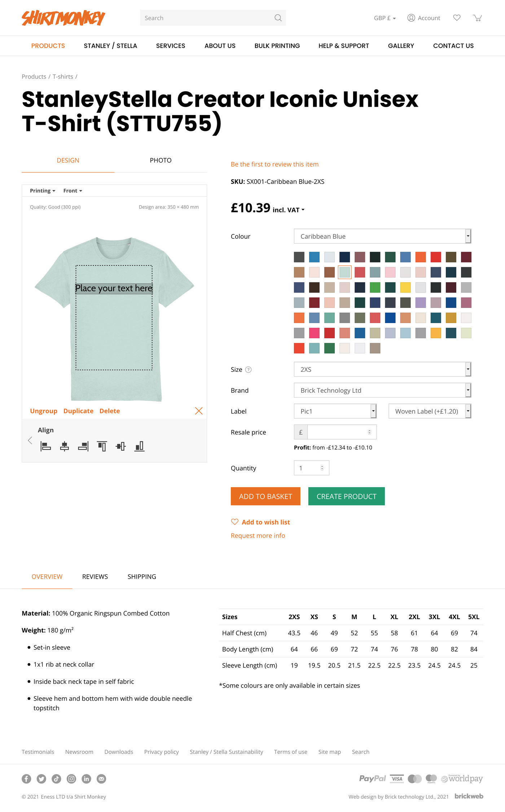The image size is (505, 812).
Task: Open the shopping cart icon
Action: pos(477,18)
